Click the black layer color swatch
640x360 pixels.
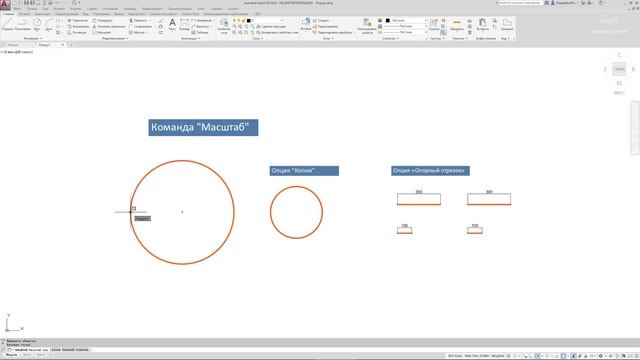point(249,20)
